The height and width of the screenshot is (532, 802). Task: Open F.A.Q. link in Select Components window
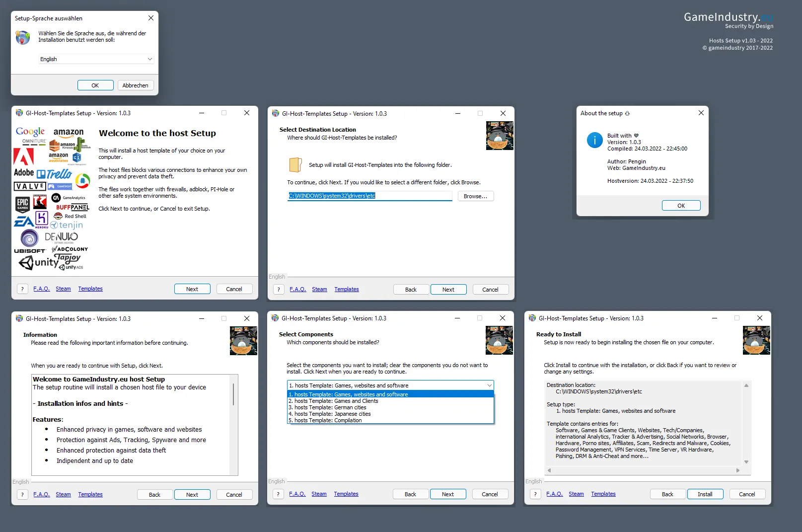[x=297, y=494]
